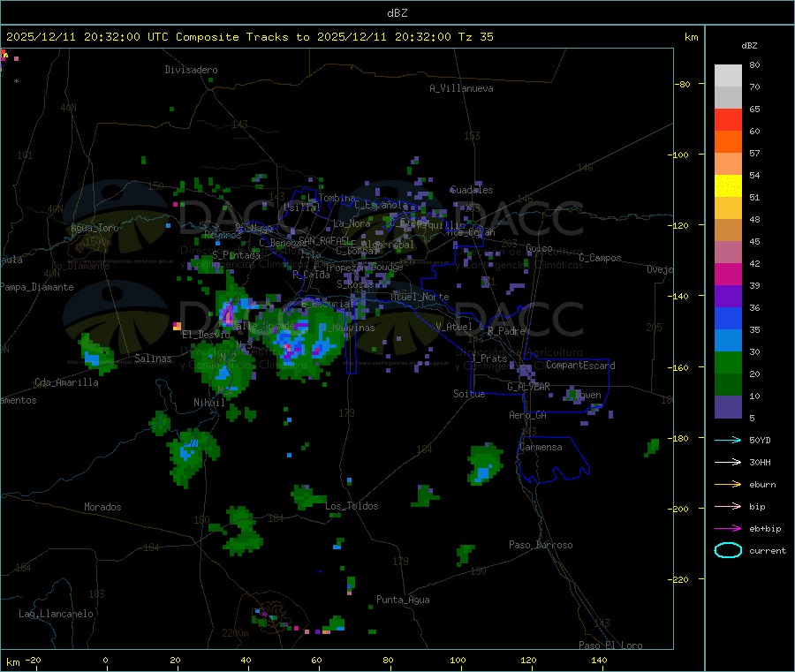Click the 'eburn' legend label

(x=762, y=485)
